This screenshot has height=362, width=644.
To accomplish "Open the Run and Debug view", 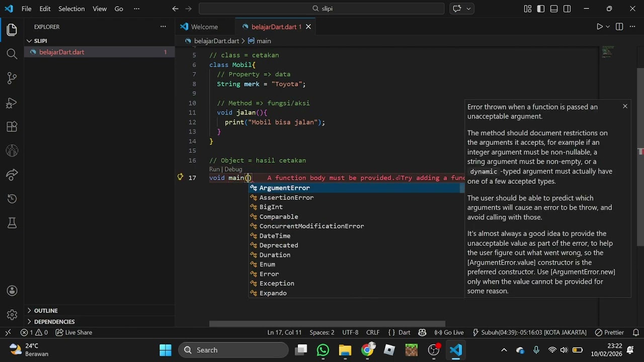I will pos(12,103).
